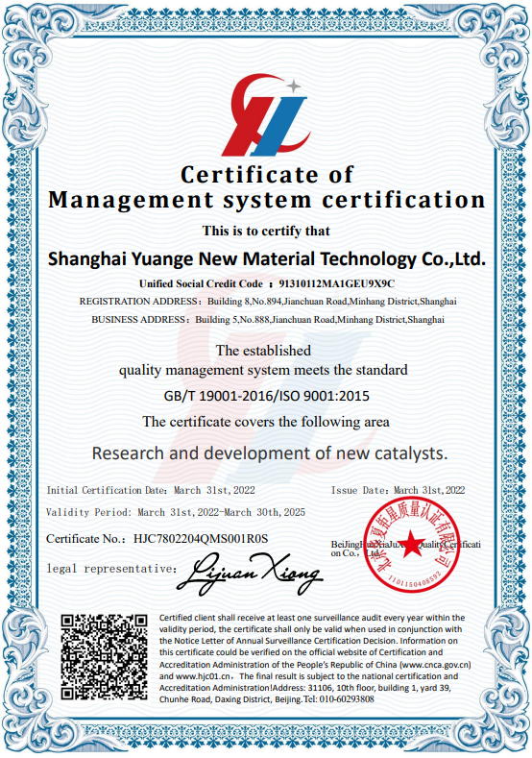Image resolution: width=532 pixels, height=758 pixels.
Task: Click 'quality management system meets the standard'
Action: point(263,370)
